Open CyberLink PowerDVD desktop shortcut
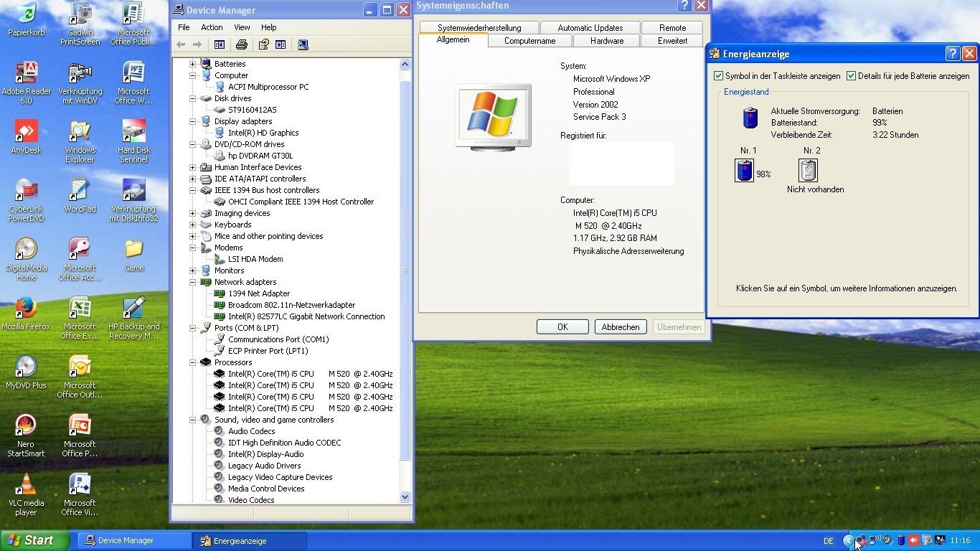 coord(27,201)
